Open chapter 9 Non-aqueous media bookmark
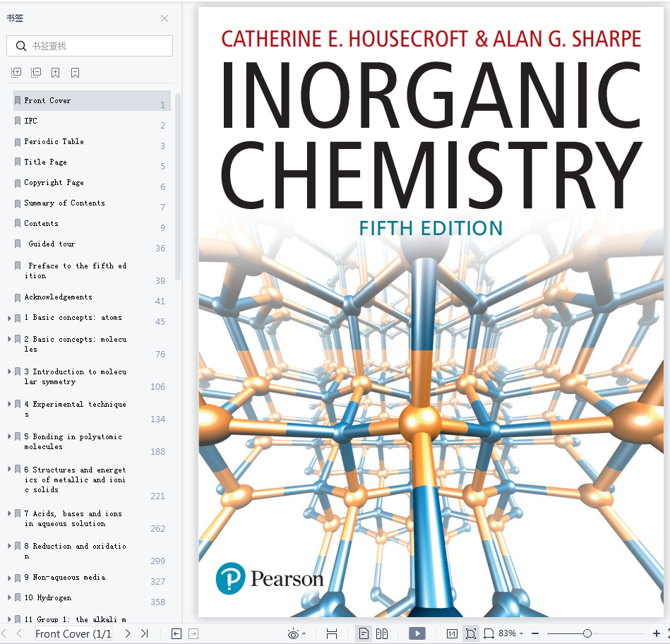 coord(64,578)
